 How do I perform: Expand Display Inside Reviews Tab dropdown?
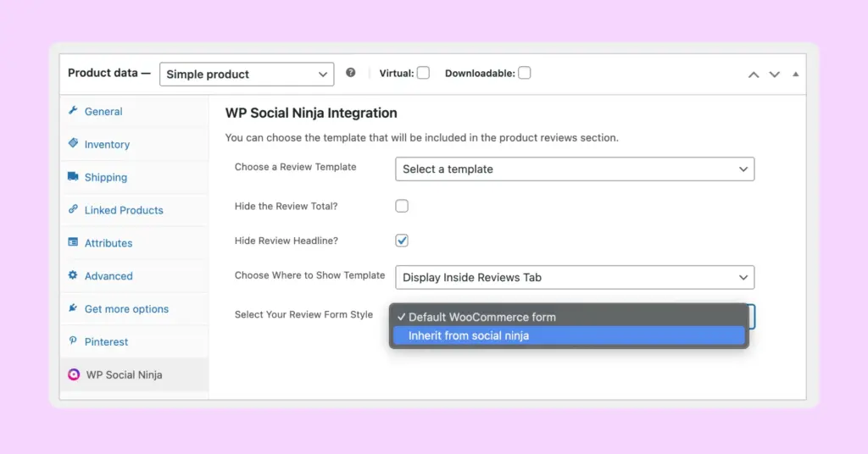(574, 278)
